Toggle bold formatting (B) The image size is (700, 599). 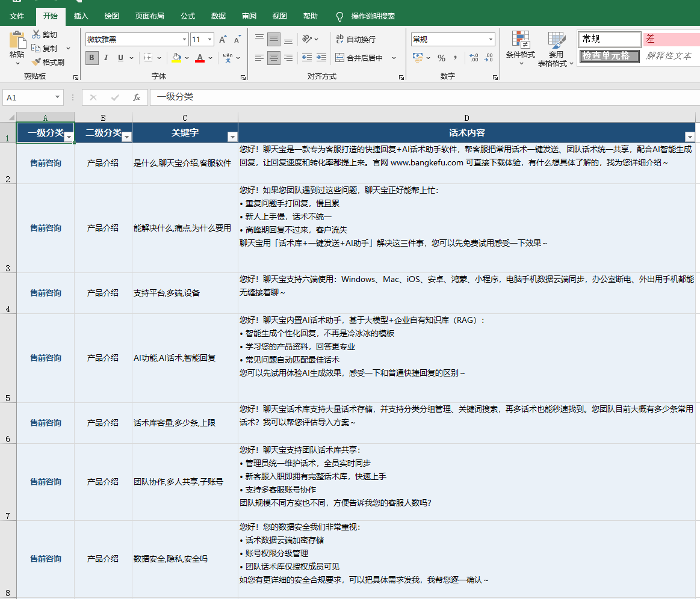tap(91, 58)
